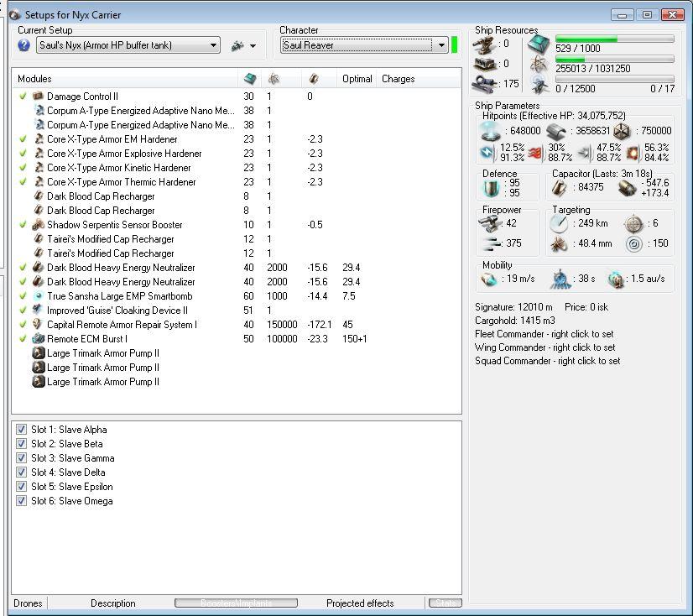Click the Signature: 12010 m value
693x616 pixels.
[x=513, y=307]
